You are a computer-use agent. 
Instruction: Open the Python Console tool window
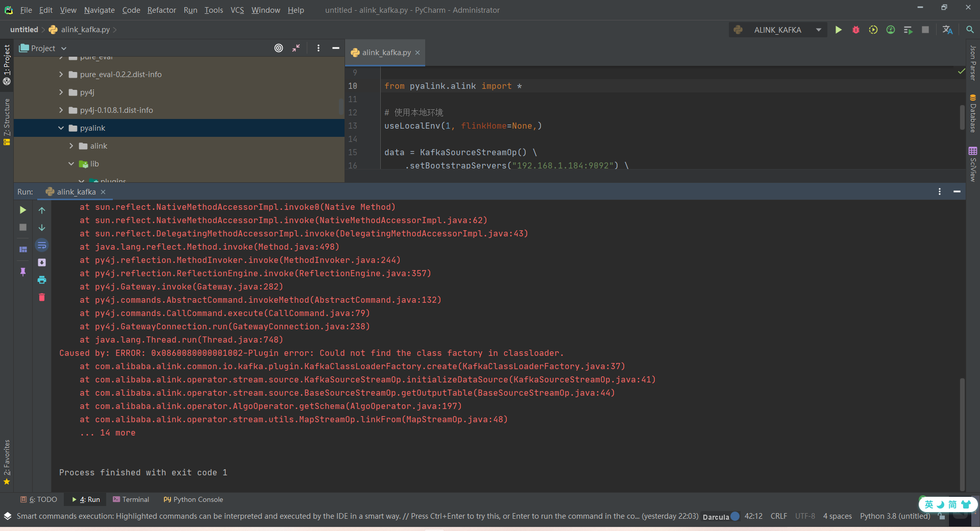pyautogui.click(x=193, y=499)
